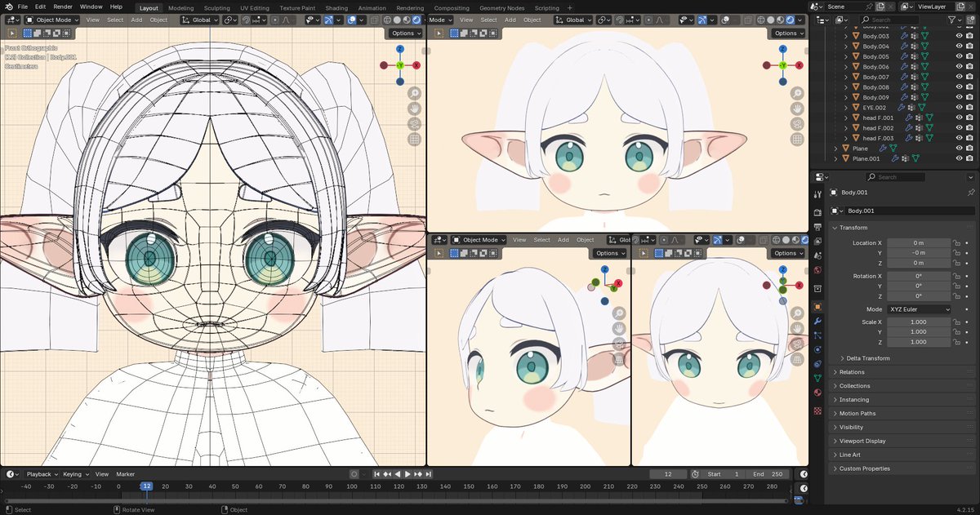Toggle eye visibility for Plane object
This screenshot has height=515, width=980.
(x=959, y=149)
